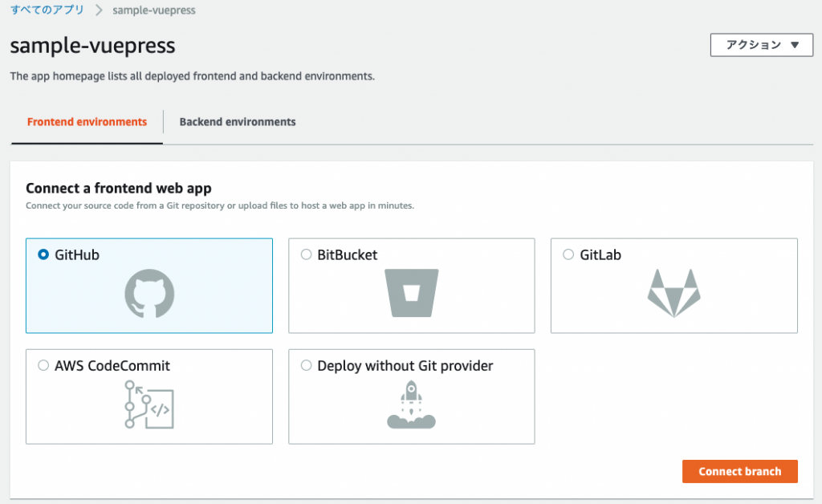
Task: Click the BitBucket label text
Action: tap(347, 254)
